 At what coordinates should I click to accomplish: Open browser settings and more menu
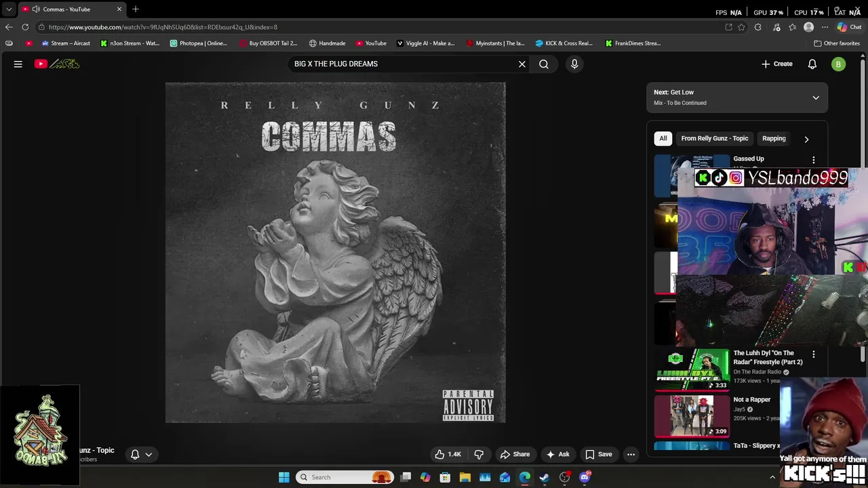825,27
